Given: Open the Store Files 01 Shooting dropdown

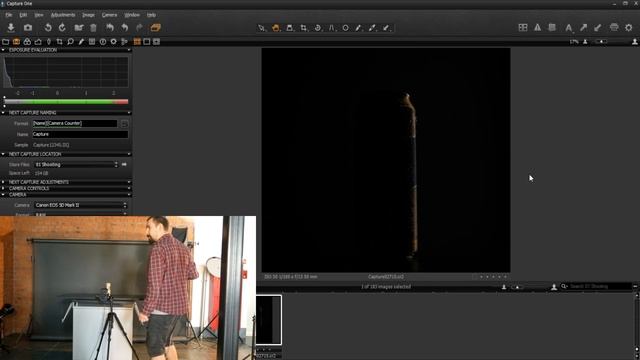Looking at the screenshot, I should [76, 164].
